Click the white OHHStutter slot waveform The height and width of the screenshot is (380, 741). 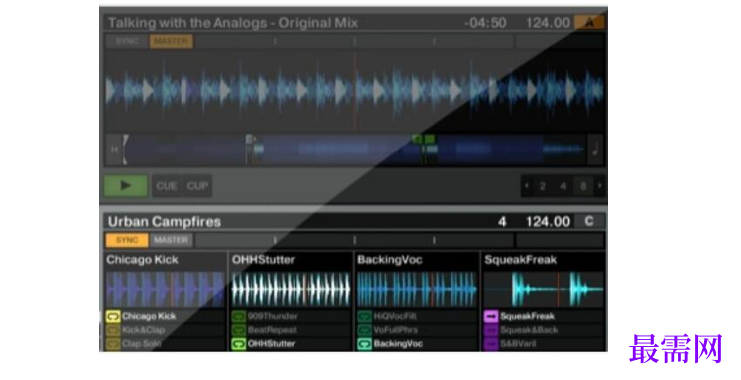tap(291, 289)
